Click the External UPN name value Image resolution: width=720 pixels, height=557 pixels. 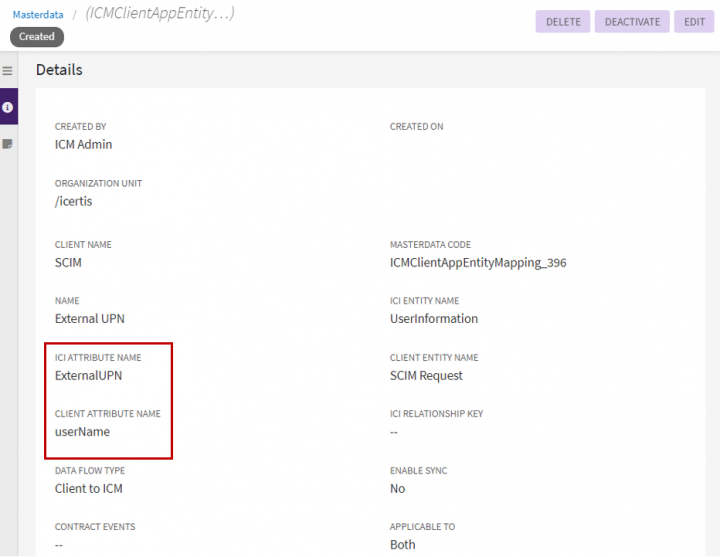90,319
